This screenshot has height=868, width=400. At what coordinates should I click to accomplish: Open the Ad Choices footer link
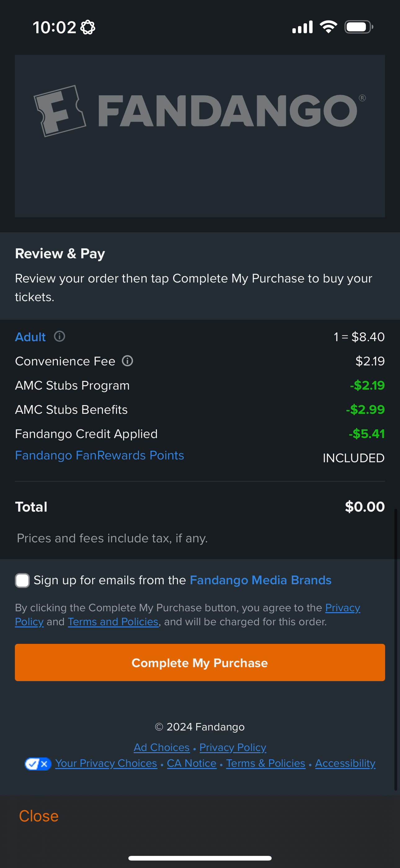(162, 747)
